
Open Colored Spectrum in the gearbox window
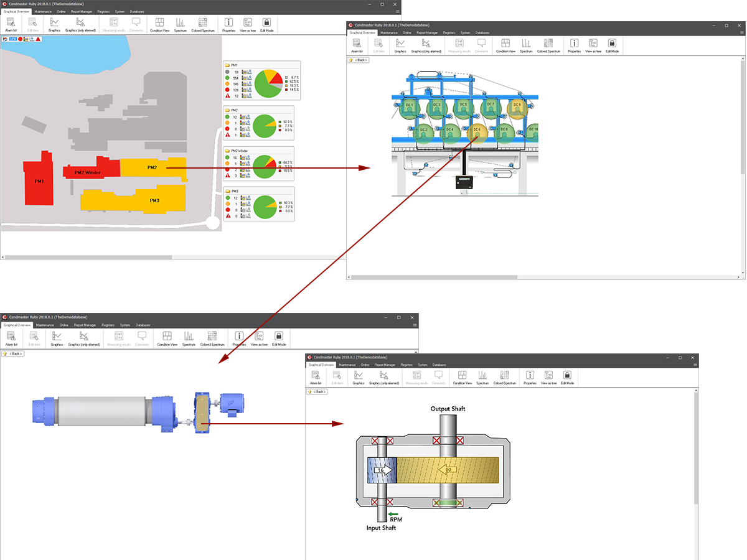click(505, 378)
